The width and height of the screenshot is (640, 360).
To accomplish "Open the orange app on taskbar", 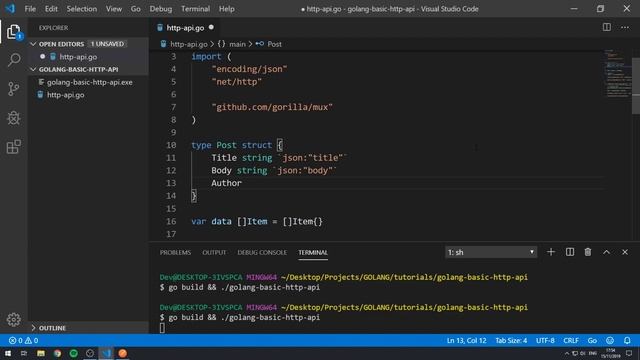I will 122,353.
